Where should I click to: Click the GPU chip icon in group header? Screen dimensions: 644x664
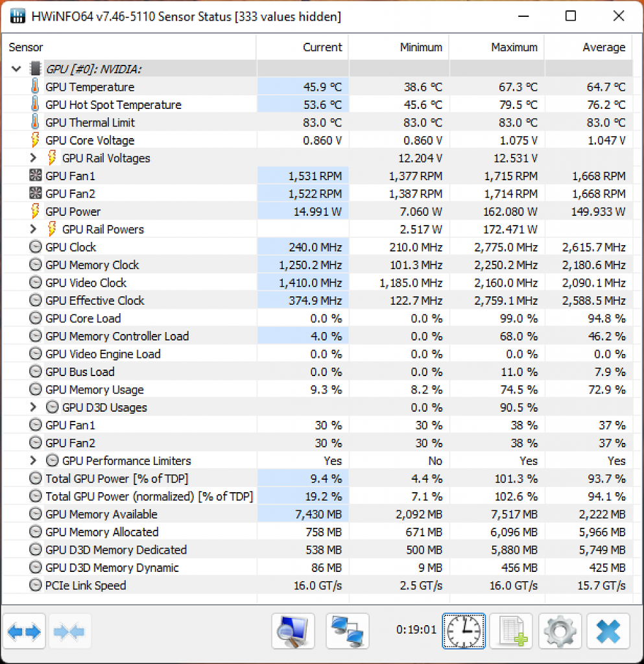pyautogui.click(x=36, y=68)
